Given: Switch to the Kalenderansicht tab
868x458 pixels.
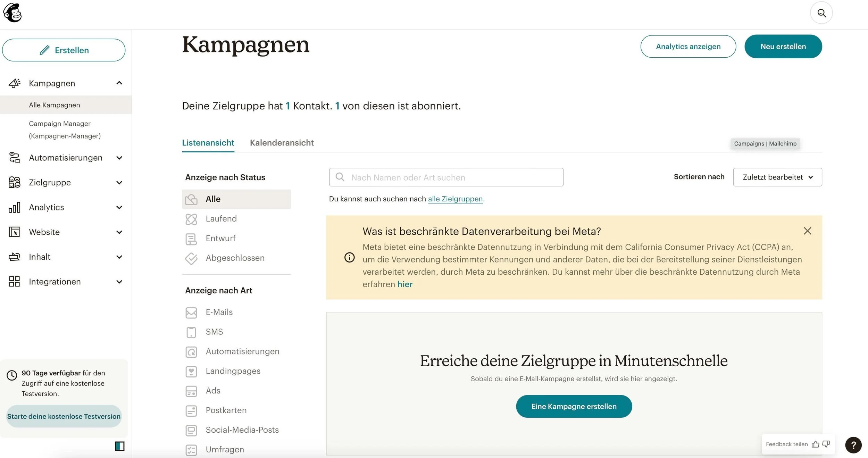Looking at the screenshot, I should (282, 143).
